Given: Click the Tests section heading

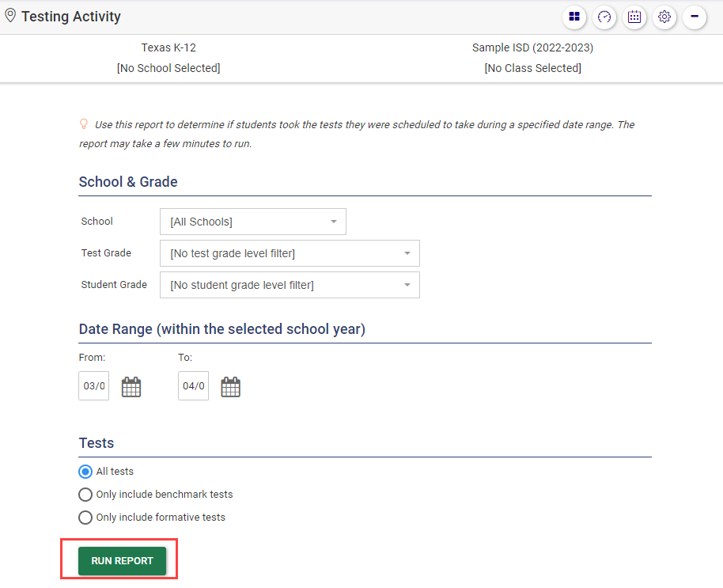Looking at the screenshot, I should click(x=97, y=442).
